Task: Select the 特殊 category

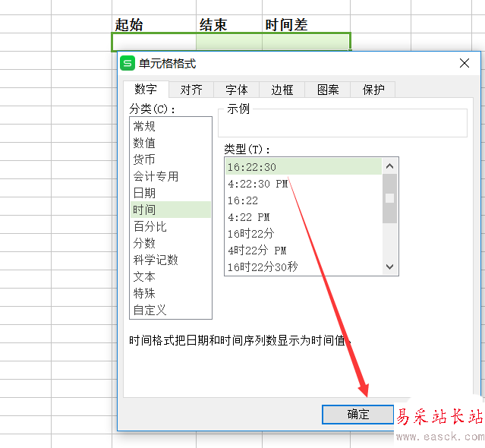Action: pyautogui.click(x=171, y=293)
